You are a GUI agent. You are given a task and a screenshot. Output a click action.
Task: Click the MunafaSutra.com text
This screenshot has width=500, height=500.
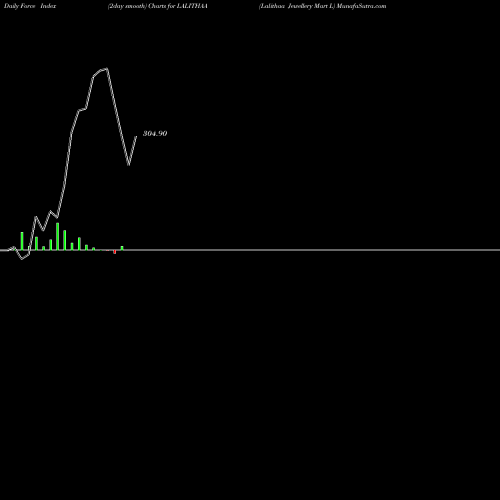pos(361,6)
